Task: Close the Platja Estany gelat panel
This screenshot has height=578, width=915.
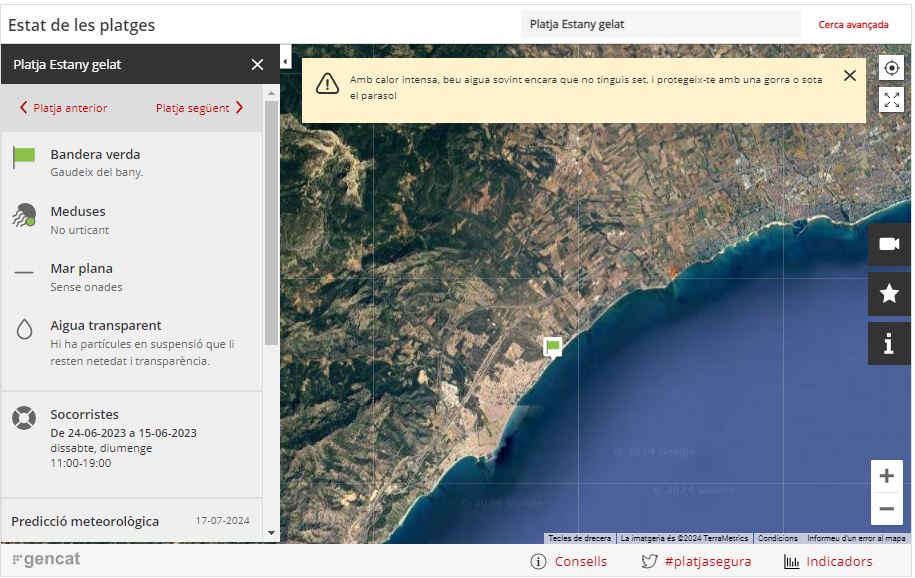Action: [x=257, y=65]
